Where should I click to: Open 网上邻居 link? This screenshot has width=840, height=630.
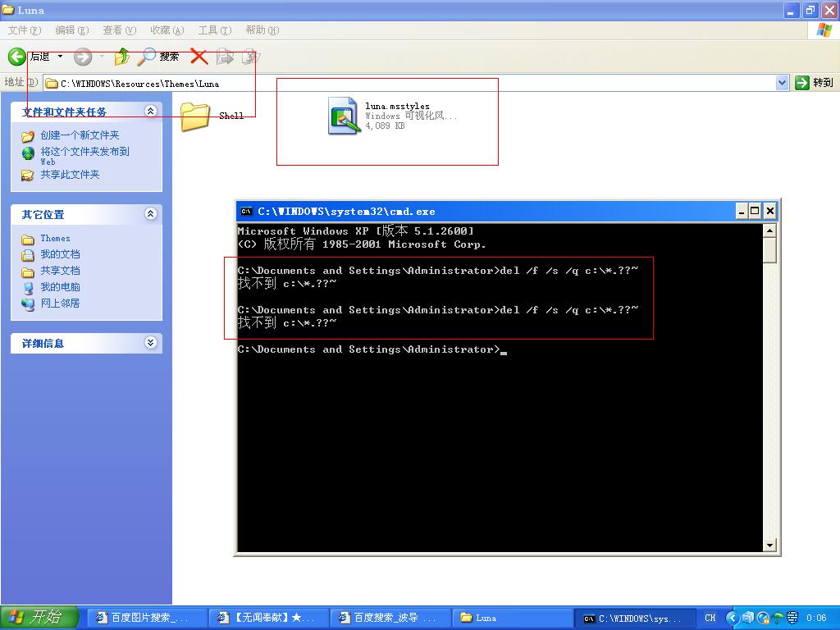60,304
